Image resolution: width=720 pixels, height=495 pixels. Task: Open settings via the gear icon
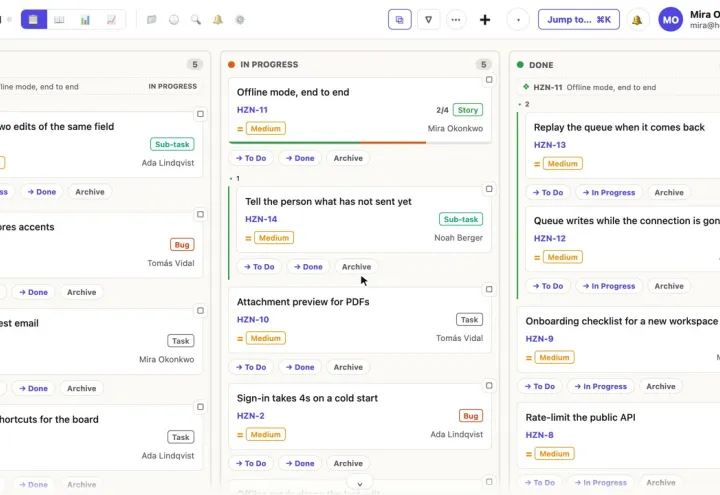[x=240, y=20]
